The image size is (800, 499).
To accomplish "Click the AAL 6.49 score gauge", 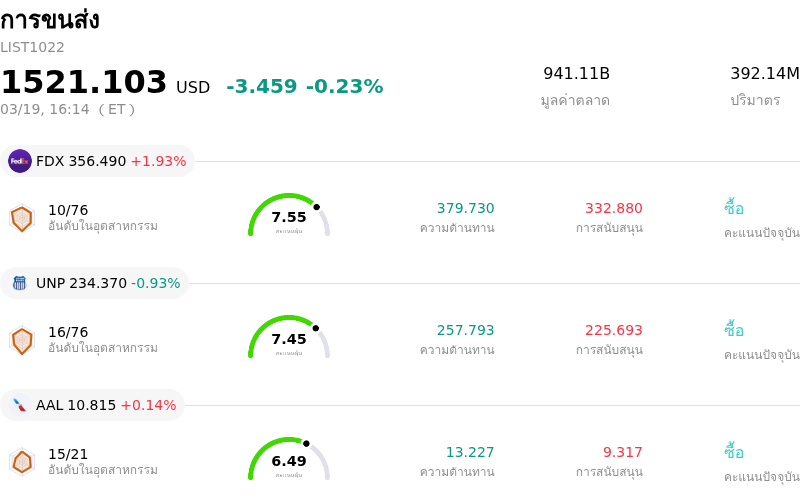I will pos(289,460).
